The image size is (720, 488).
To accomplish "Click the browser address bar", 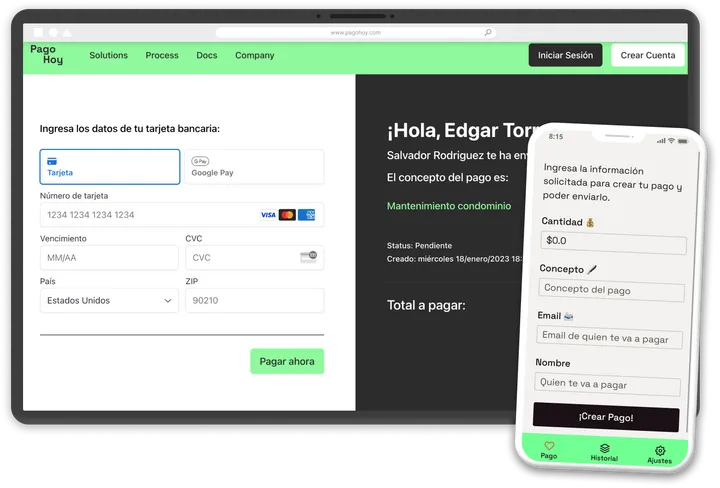I will [x=355, y=33].
